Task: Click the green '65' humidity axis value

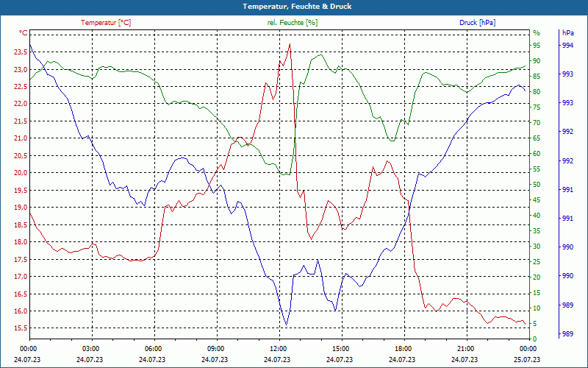Action: 537,138
